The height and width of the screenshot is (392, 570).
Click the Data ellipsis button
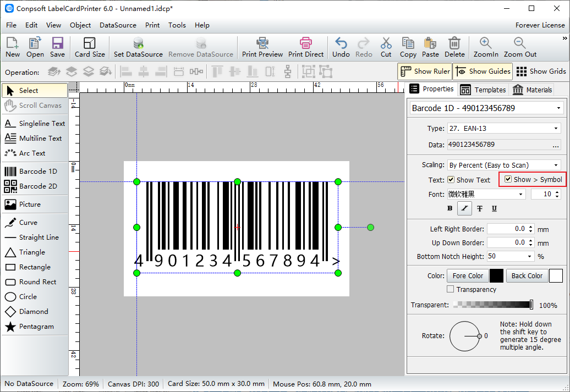(x=556, y=145)
